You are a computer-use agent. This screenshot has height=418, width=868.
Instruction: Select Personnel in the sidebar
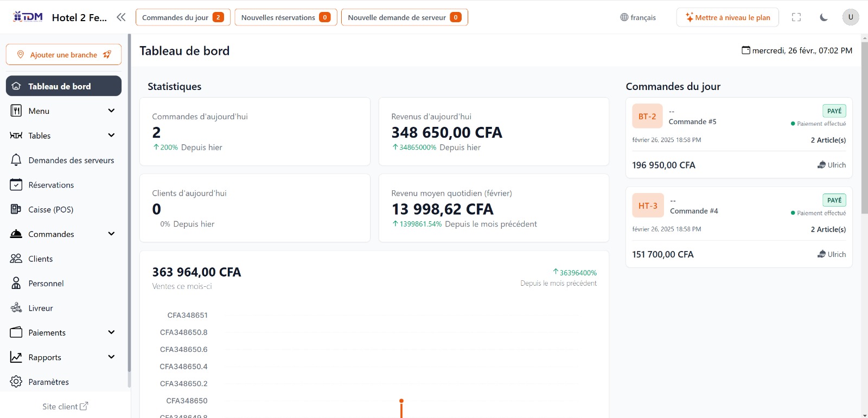46,284
